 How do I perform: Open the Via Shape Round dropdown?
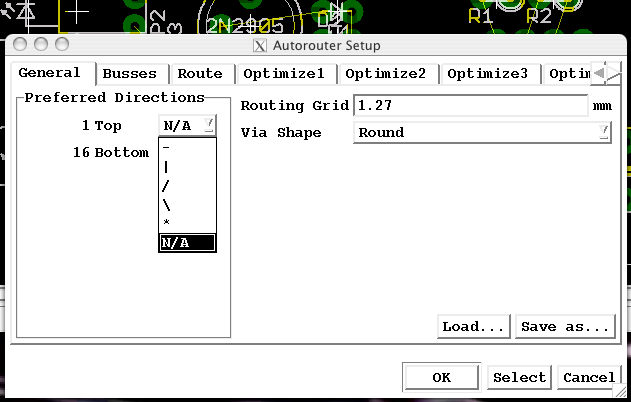coord(482,132)
